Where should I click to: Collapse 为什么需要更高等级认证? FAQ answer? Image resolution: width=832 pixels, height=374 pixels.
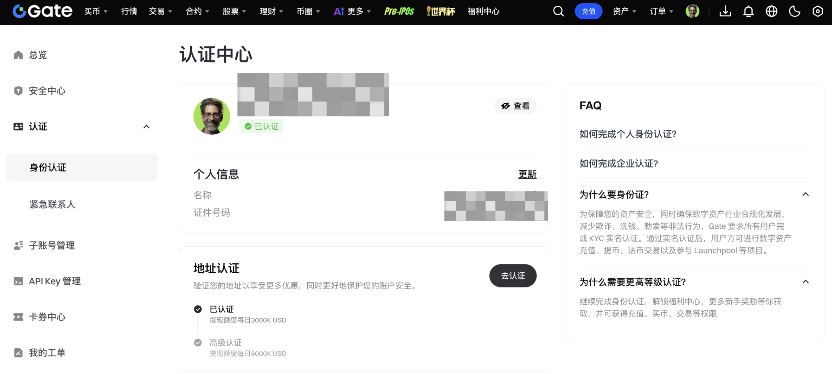pos(805,282)
